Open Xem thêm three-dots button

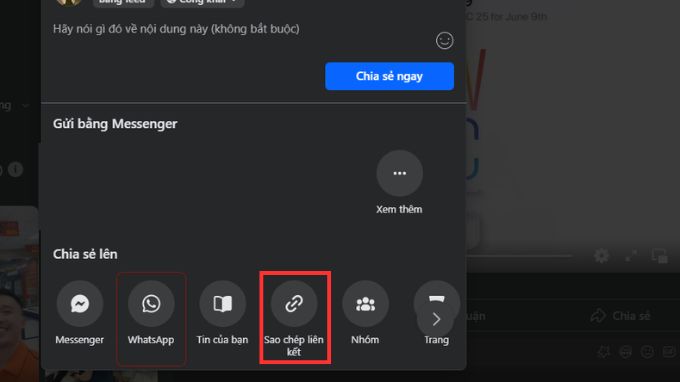click(x=399, y=173)
